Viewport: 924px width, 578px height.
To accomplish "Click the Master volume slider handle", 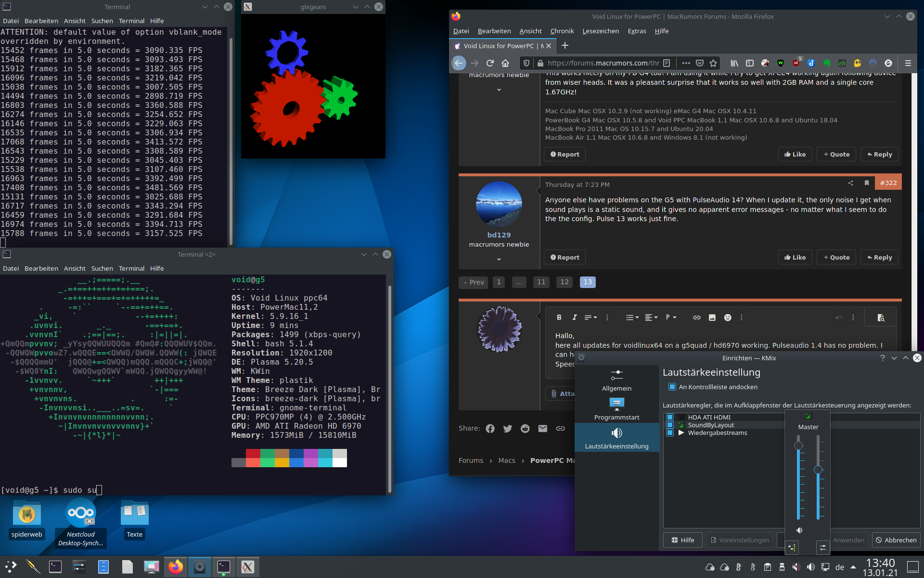I will [x=798, y=446].
